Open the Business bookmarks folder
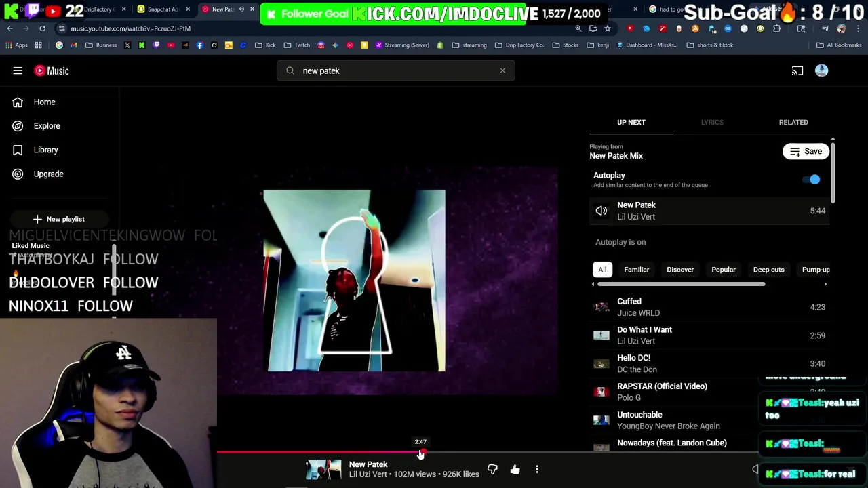This screenshot has width=868, height=488. pos(100,45)
